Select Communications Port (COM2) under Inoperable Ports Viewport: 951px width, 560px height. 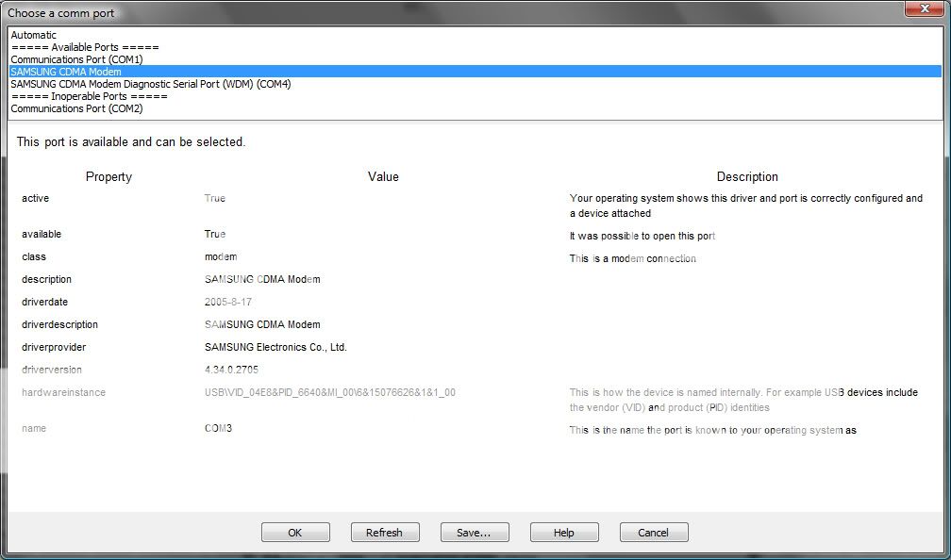pos(476,108)
